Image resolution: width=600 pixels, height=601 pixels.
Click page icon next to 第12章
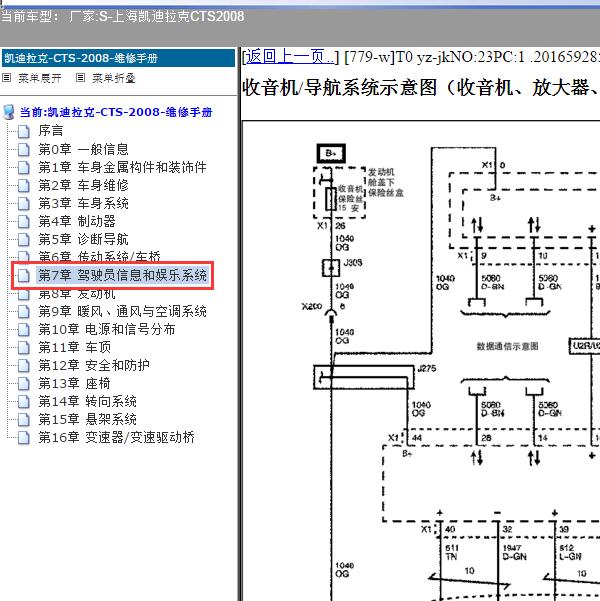(24, 365)
